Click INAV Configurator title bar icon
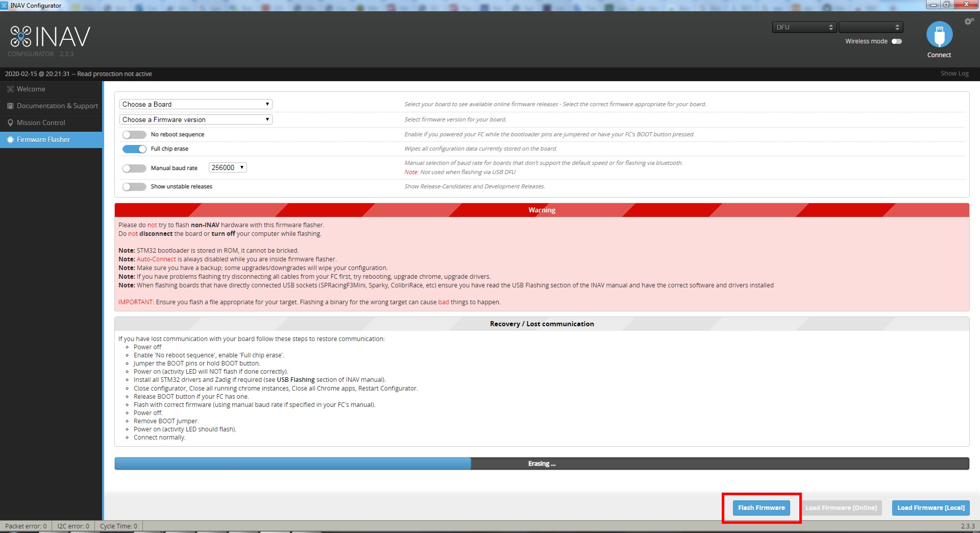The height and width of the screenshot is (533, 980). [5, 6]
